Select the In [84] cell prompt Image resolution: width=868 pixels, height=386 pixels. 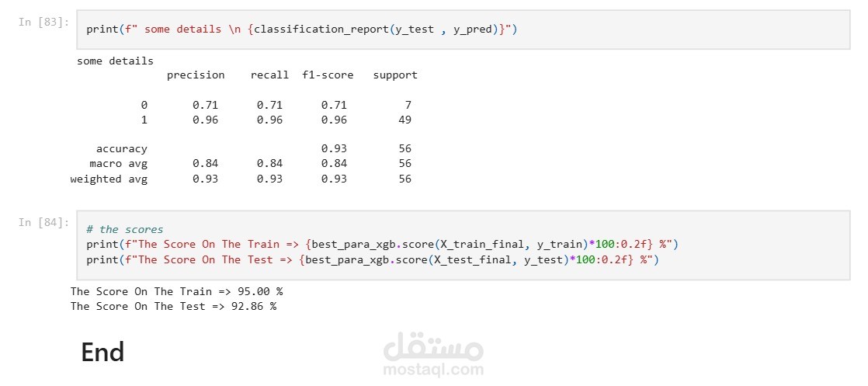(43, 222)
